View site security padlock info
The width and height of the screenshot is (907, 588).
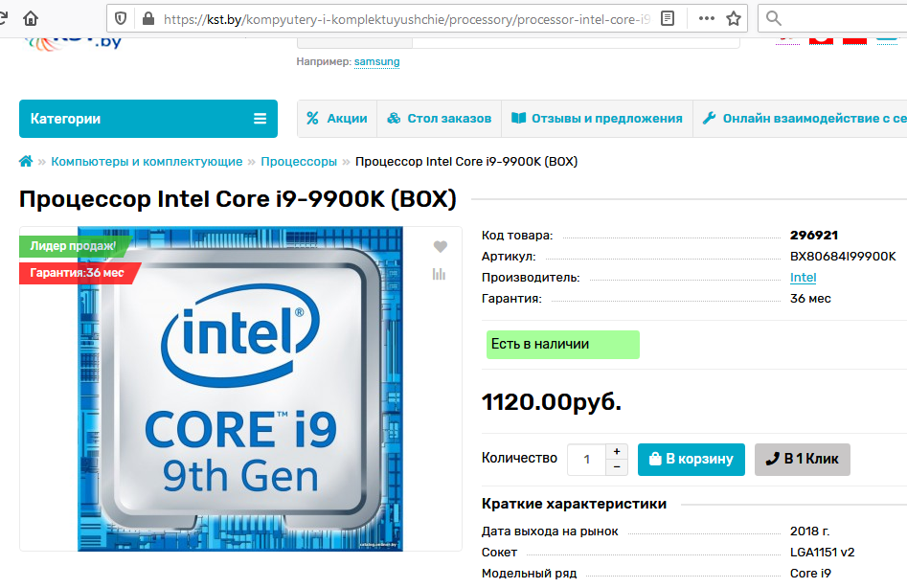(148, 19)
